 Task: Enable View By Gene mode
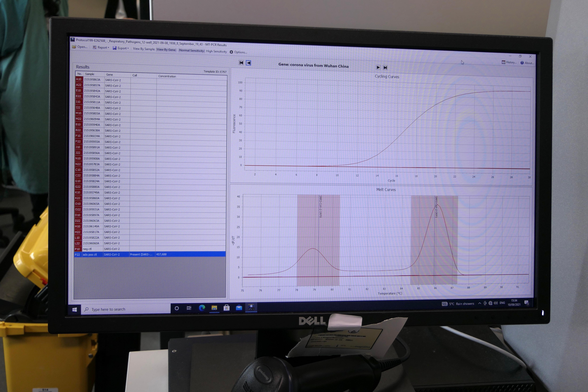(x=166, y=50)
